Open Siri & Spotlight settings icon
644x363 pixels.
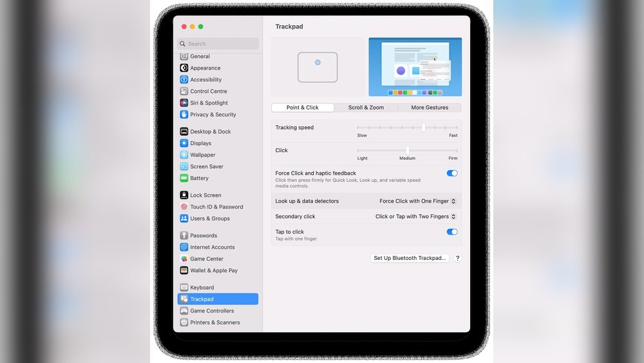pyautogui.click(x=184, y=103)
